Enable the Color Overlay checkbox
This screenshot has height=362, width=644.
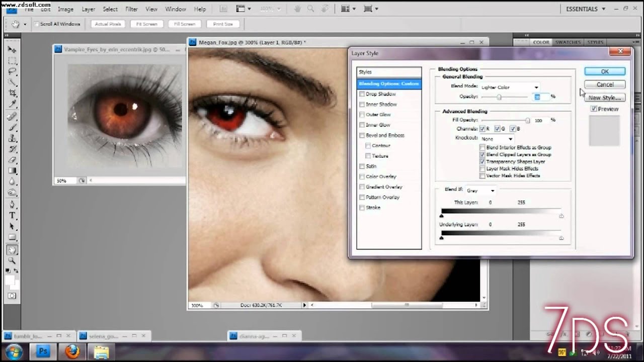point(362,176)
